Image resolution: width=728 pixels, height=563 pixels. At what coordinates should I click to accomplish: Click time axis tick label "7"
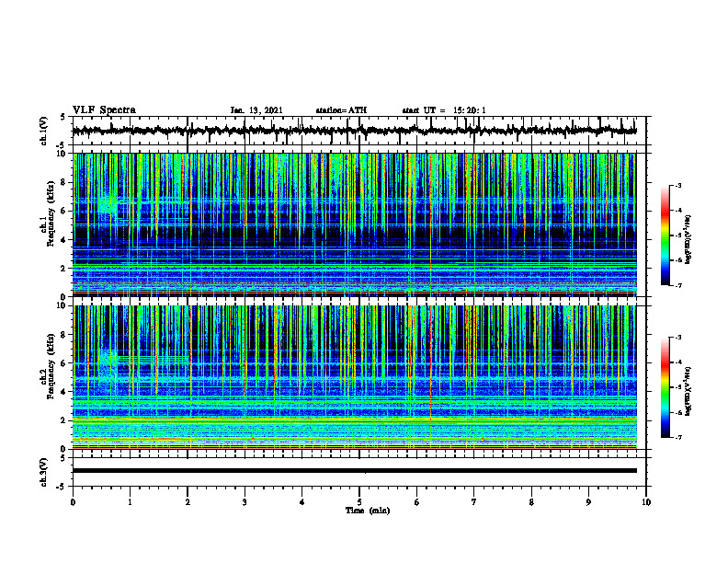coord(474,502)
